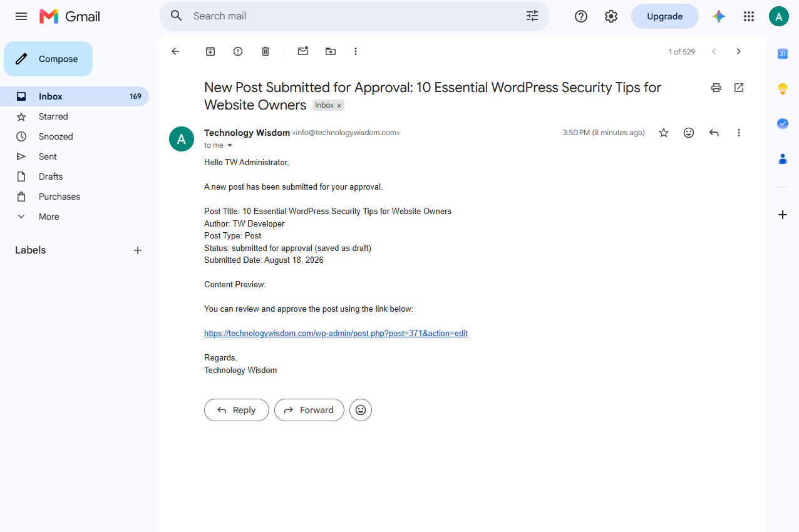799x532 pixels.
Task: Remove the Inbox label chip
Action: point(339,106)
